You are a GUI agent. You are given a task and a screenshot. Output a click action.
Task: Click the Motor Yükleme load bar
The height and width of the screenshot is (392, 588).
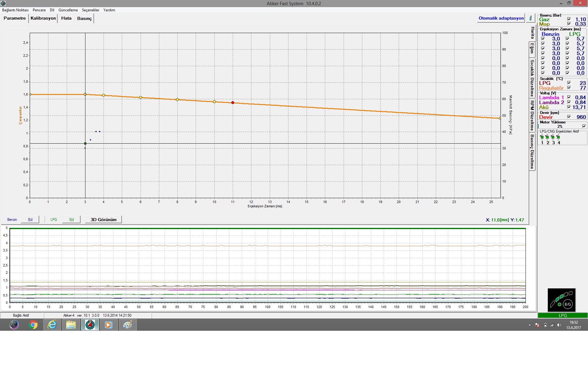(x=560, y=126)
